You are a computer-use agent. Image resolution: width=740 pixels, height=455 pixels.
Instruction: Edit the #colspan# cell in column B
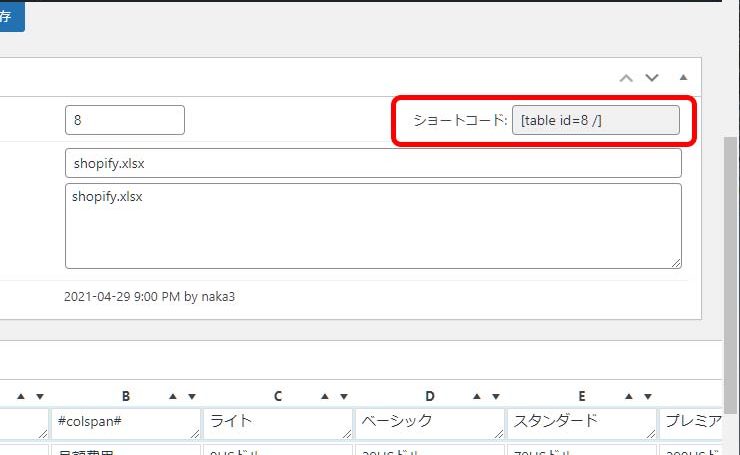point(125,423)
